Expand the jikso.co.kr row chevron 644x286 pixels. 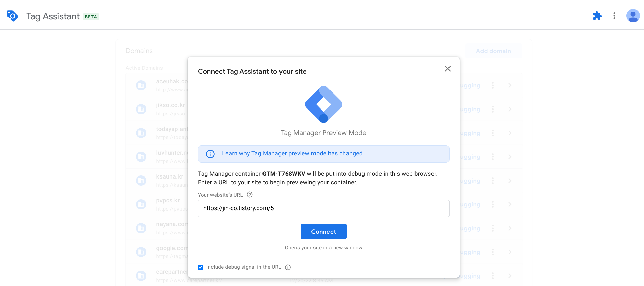click(510, 109)
